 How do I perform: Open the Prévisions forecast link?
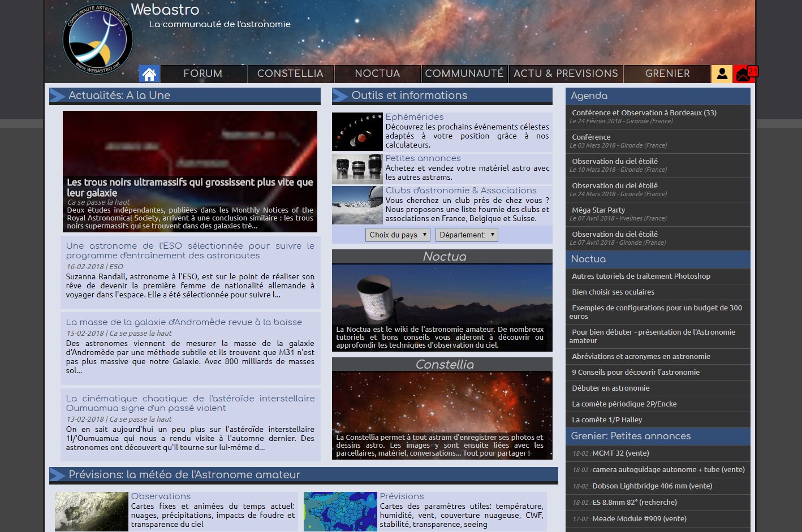[402, 496]
